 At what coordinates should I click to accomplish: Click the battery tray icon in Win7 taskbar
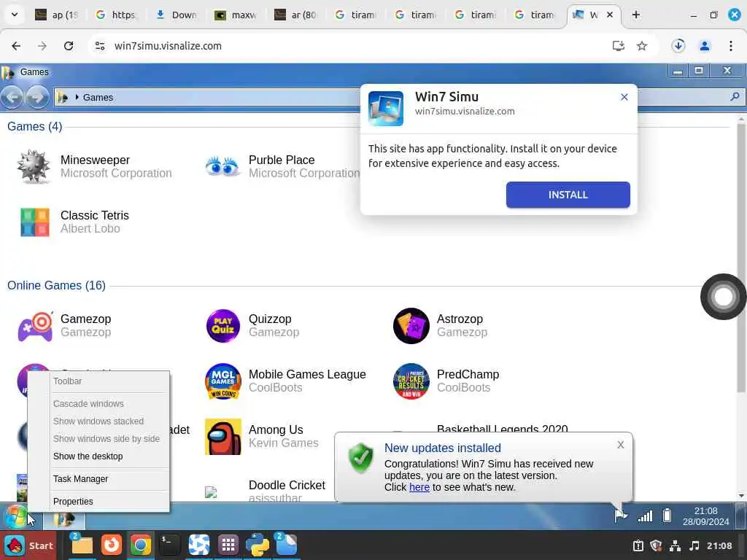(x=667, y=516)
